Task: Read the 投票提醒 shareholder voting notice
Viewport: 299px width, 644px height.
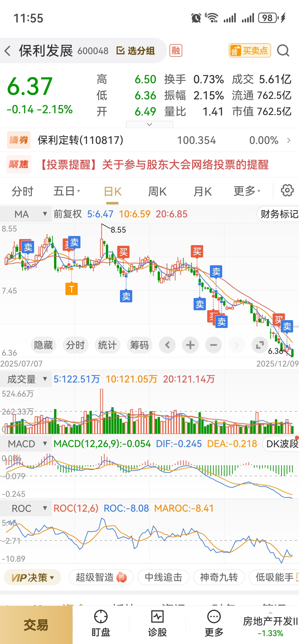Action: pos(154,165)
